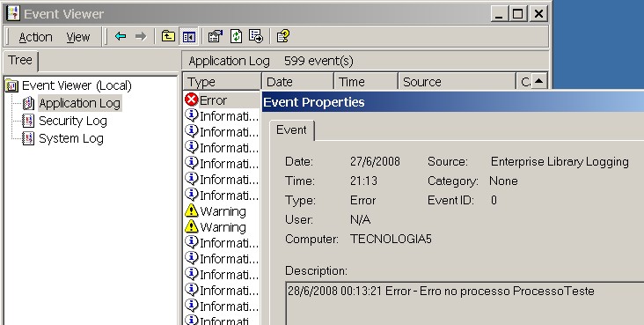Click the second Warning triangle icon
Screen dimensions: 644x325
click(x=192, y=226)
